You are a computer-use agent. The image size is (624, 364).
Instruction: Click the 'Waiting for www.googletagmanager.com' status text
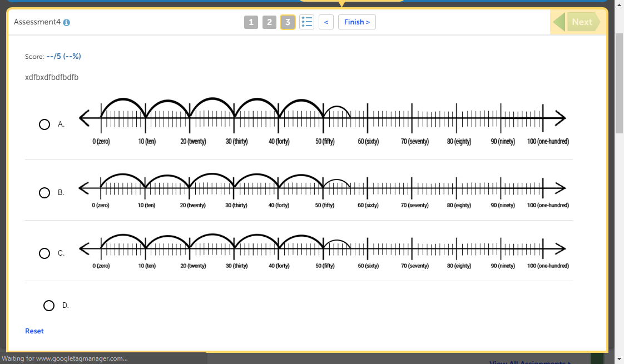(65, 358)
